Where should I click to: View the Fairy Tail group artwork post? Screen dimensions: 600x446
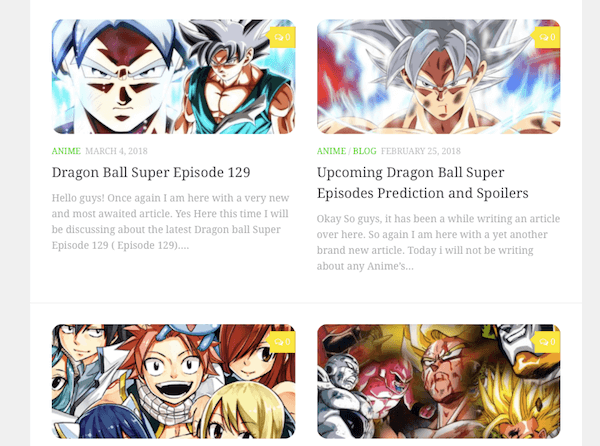pos(173,381)
